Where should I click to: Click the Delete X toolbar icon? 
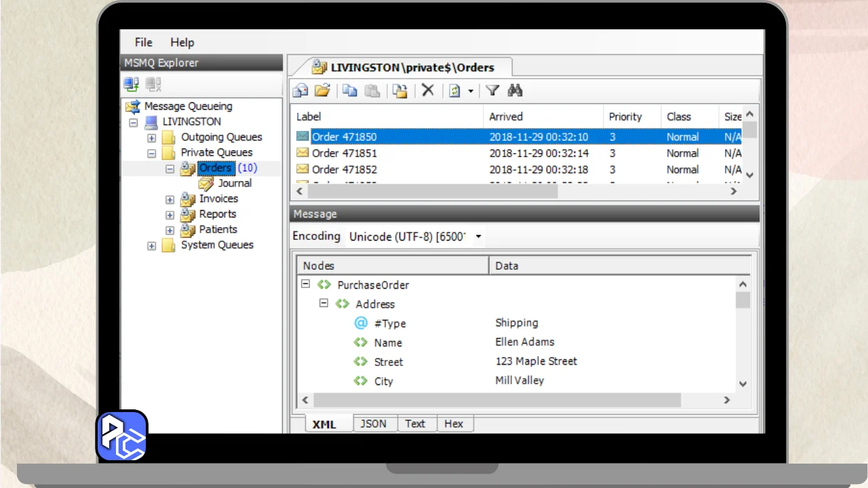(x=428, y=90)
